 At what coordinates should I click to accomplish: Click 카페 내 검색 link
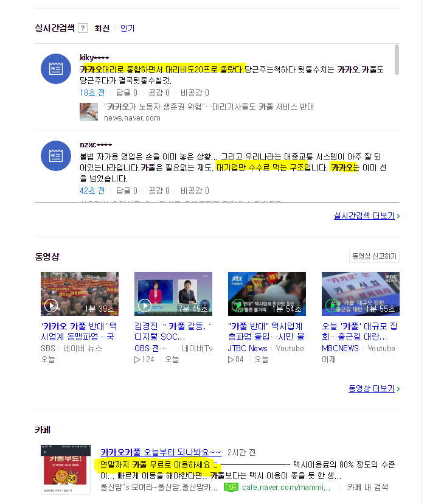coord(367,488)
